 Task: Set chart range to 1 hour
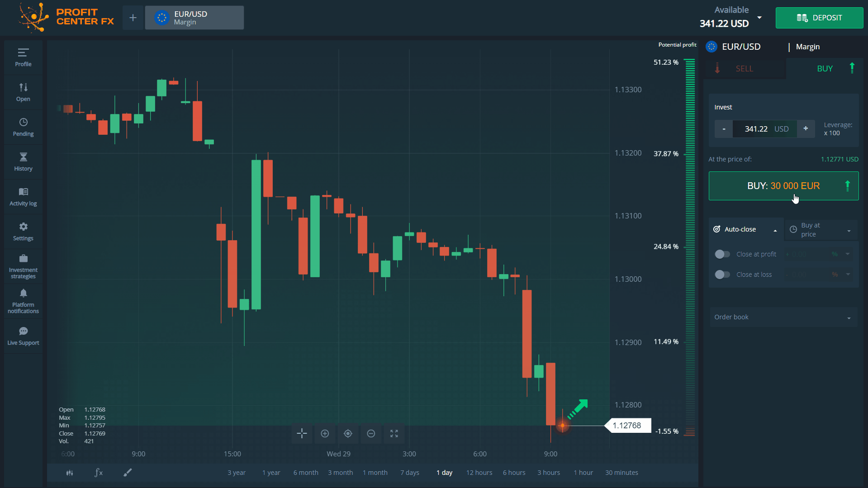[583, 473]
